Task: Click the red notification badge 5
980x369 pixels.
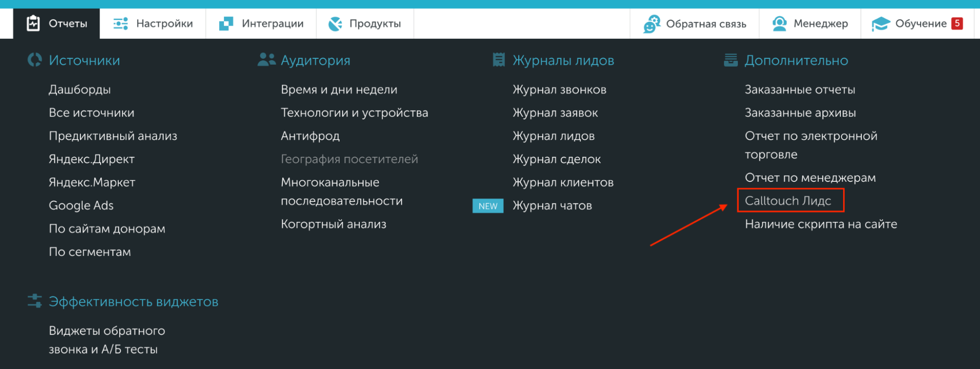Action: 957,23
